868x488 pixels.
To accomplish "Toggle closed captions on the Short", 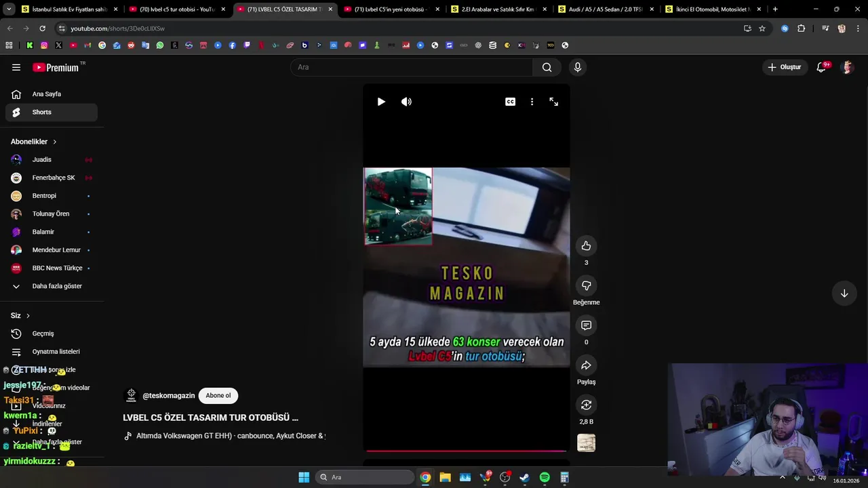I will [x=510, y=102].
